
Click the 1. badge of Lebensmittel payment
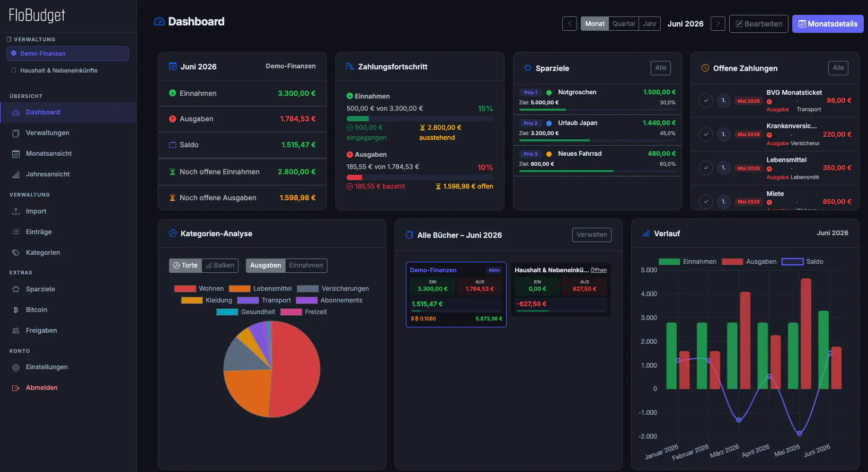pyautogui.click(x=724, y=168)
